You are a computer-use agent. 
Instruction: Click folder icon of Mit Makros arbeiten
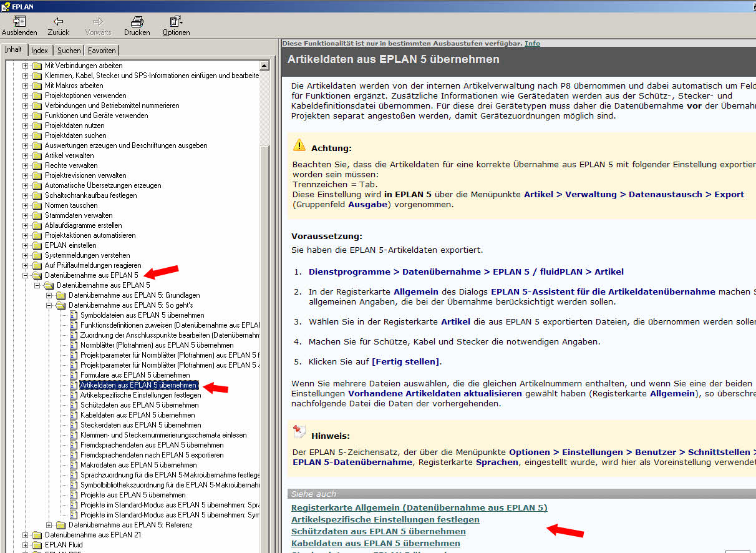click(37, 86)
